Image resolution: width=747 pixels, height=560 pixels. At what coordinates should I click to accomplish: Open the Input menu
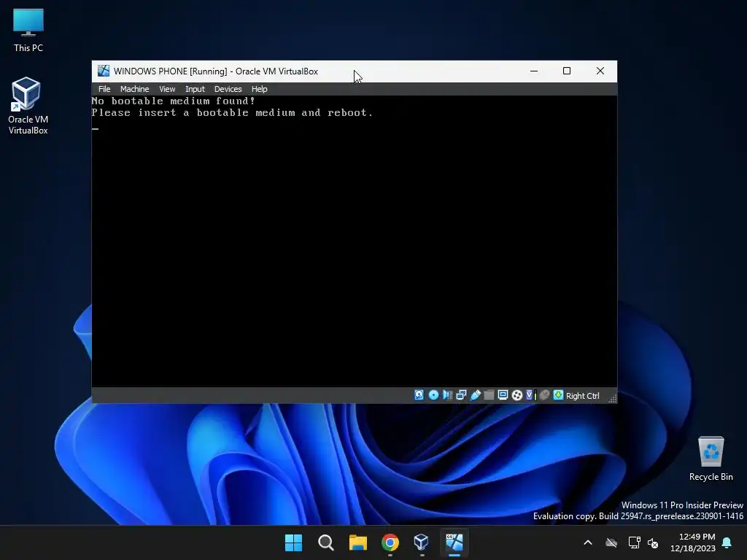[x=195, y=89]
